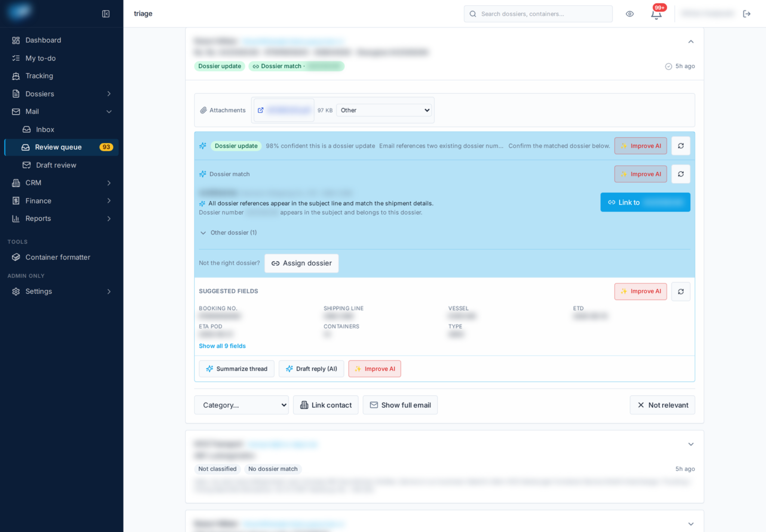Click Show full email button
The height and width of the screenshot is (532, 766).
click(400, 405)
